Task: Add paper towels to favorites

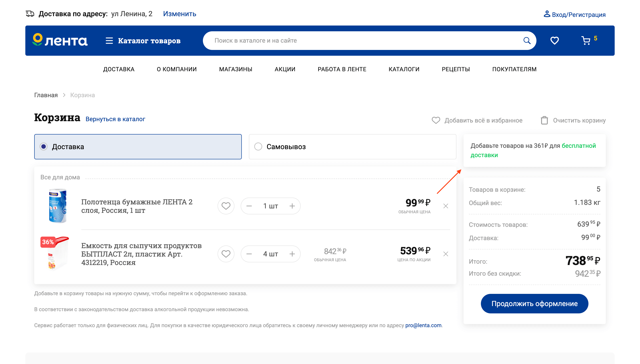Action: click(226, 206)
